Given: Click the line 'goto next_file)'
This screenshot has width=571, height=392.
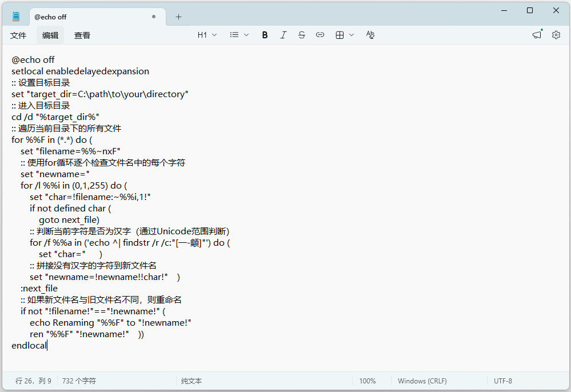Looking at the screenshot, I should point(69,220).
